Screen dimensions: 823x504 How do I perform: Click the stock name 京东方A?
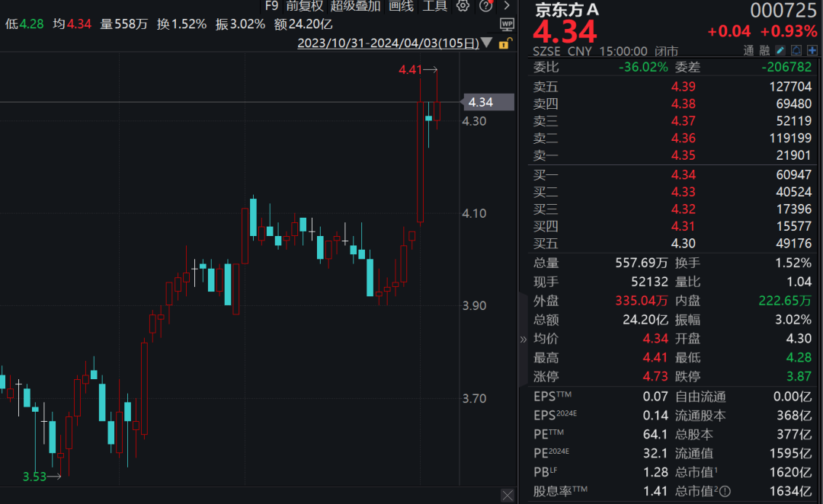(x=566, y=9)
